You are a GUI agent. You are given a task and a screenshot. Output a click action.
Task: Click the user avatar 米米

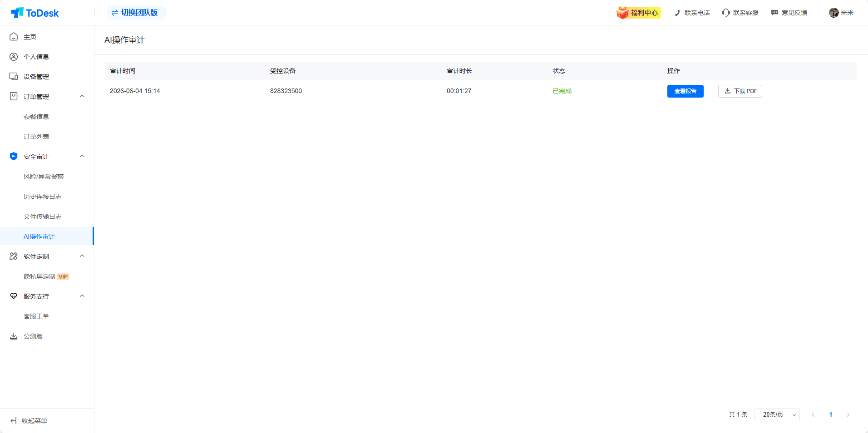coord(833,13)
